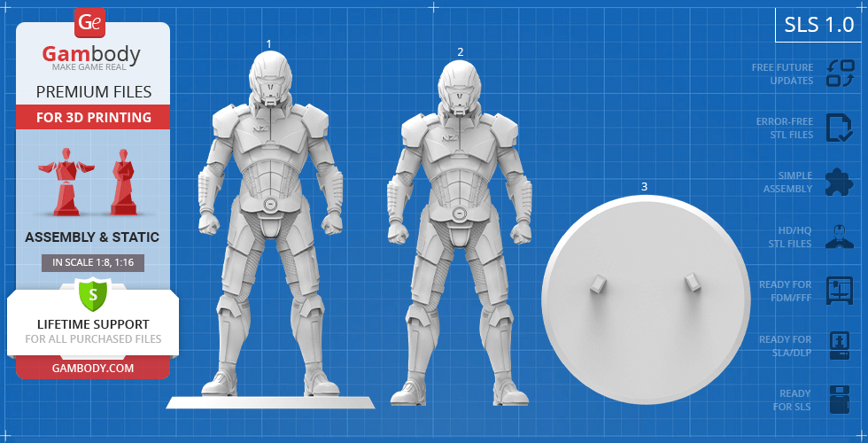Viewport: 868px width, 443px height.
Task: Click the Gambody red logo badge
Action: [89, 22]
